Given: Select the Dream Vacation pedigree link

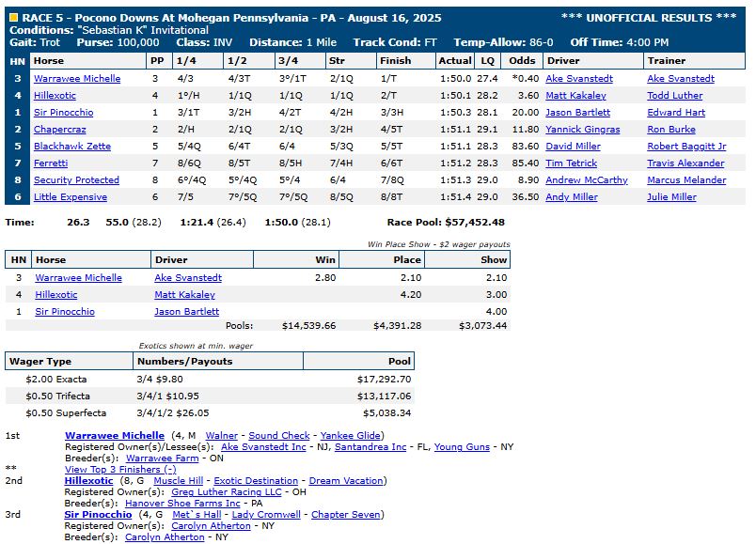Looking at the screenshot, I should pos(346,481).
